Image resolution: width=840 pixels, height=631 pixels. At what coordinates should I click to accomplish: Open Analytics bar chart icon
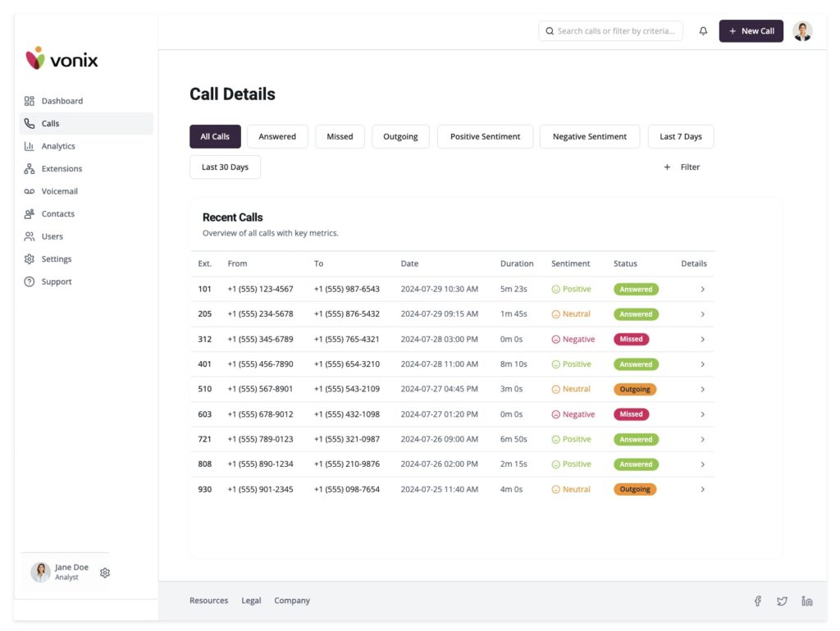click(x=30, y=146)
